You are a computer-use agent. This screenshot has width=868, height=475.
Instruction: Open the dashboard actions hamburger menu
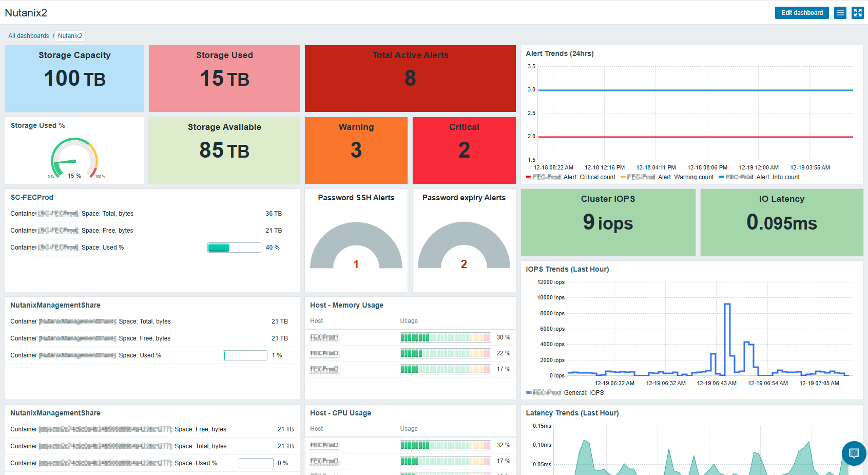[840, 13]
